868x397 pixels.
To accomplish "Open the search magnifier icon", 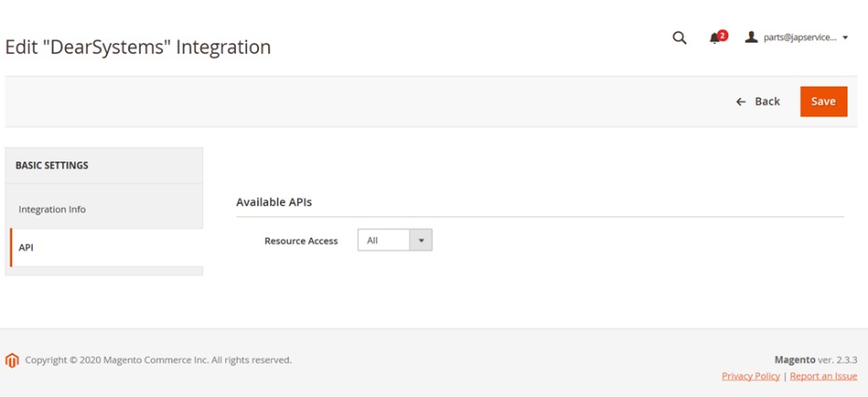I will click(679, 38).
